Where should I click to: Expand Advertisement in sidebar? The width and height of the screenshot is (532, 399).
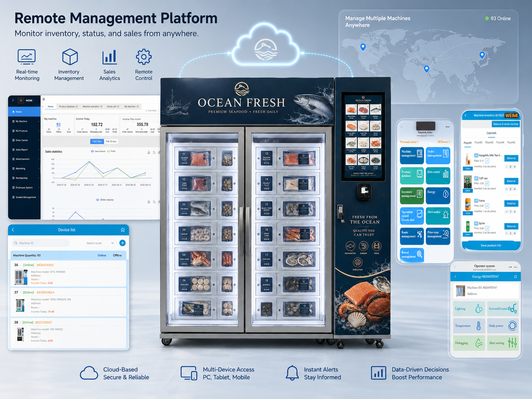click(24, 159)
